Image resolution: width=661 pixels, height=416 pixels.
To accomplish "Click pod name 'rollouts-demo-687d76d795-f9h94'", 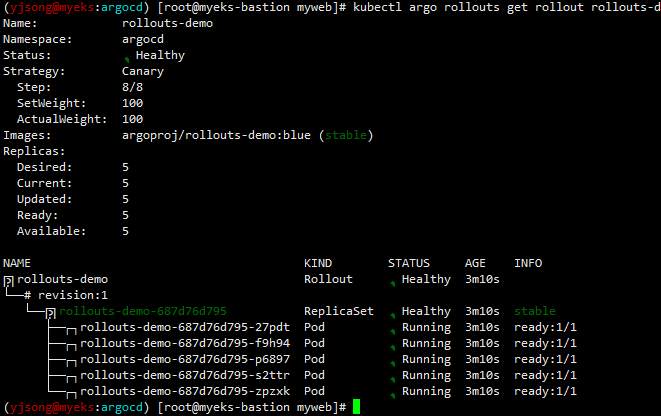I will 185,343.
